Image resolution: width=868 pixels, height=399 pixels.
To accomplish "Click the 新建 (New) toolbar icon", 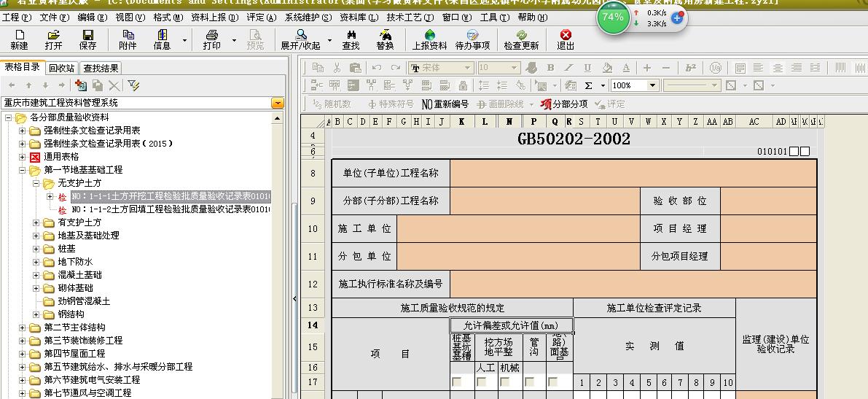I will pos(19,39).
